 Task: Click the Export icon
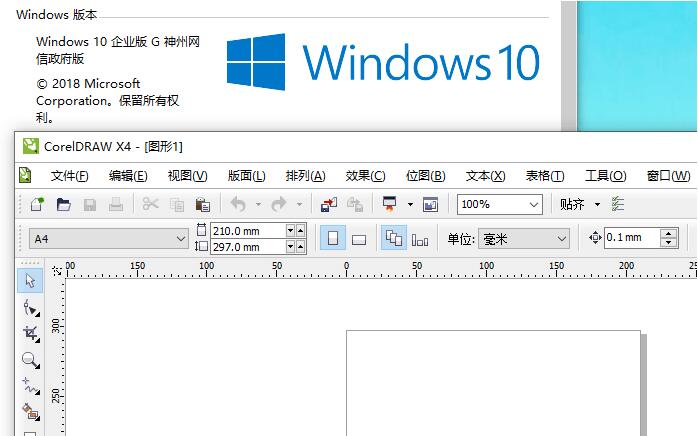(355, 204)
